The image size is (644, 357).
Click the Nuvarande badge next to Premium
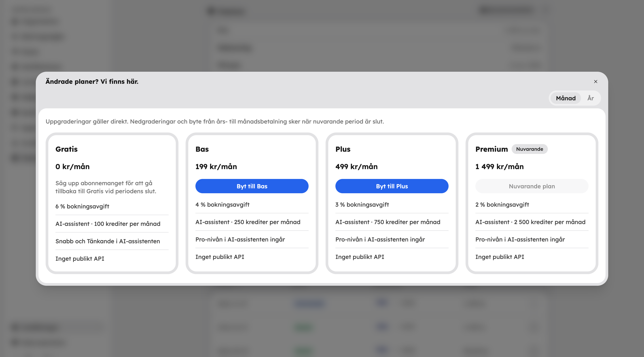(530, 149)
